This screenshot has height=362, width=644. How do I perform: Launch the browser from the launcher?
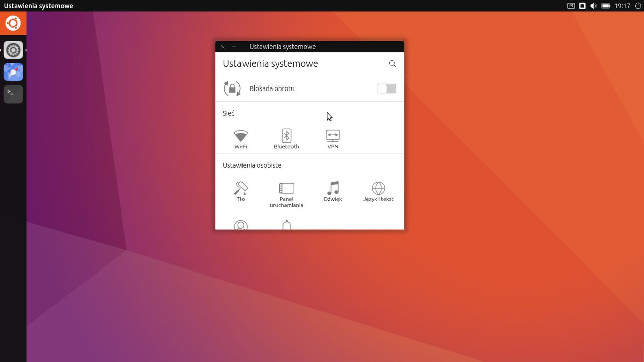[x=13, y=72]
